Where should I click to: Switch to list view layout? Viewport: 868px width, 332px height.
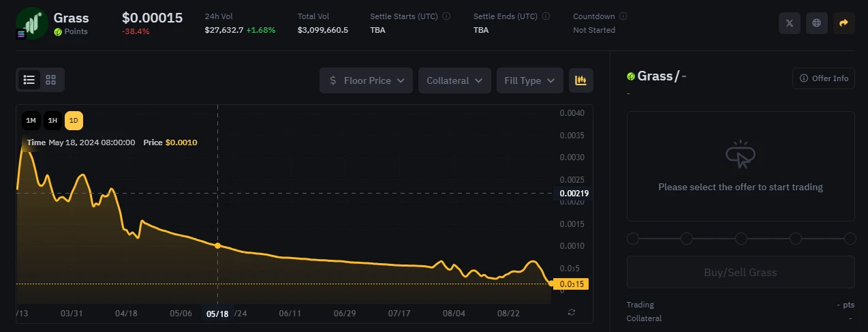(29, 80)
